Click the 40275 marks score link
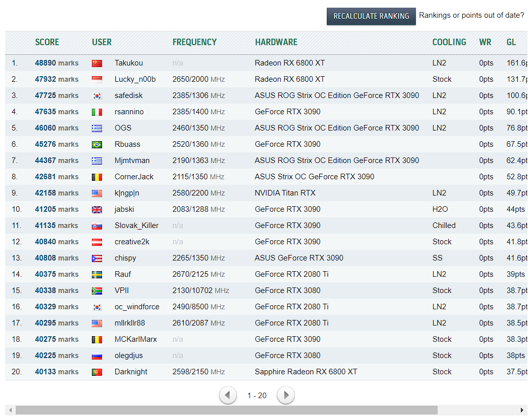 pos(56,339)
